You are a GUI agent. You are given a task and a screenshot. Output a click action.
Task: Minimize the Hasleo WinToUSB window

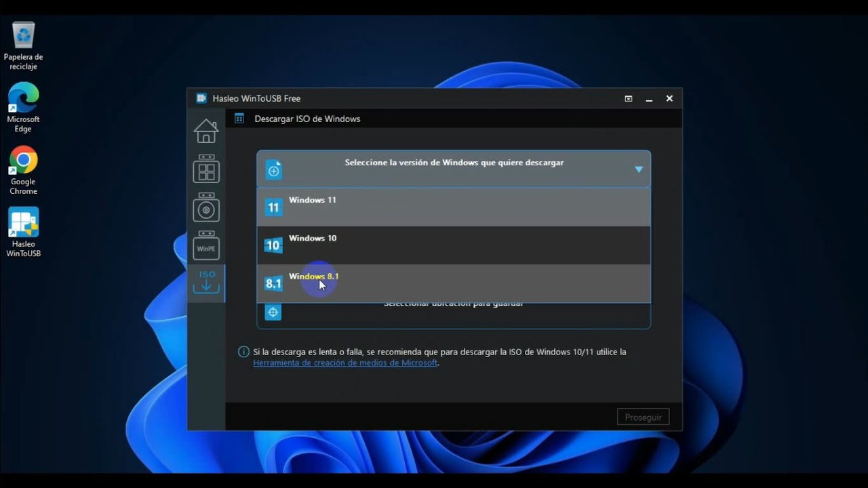649,99
